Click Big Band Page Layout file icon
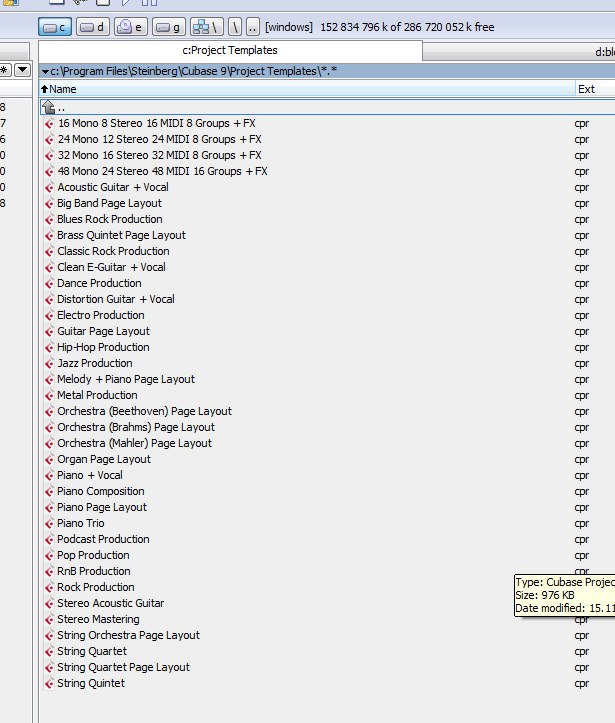 pos(49,203)
